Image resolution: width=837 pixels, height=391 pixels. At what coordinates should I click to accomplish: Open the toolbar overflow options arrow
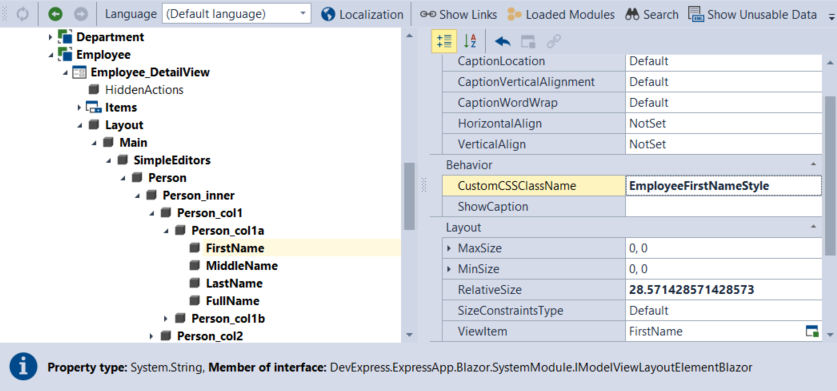pyautogui.click(x=831, y=16)
